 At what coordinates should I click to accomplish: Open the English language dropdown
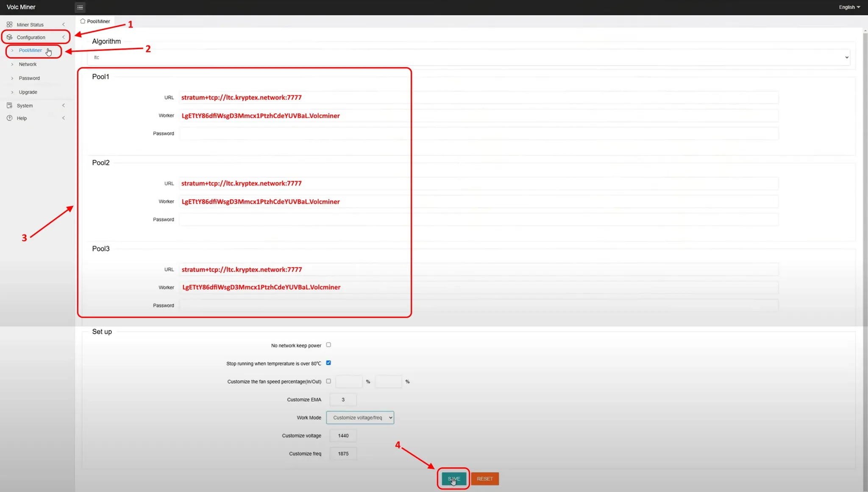[x=849, y=7]
